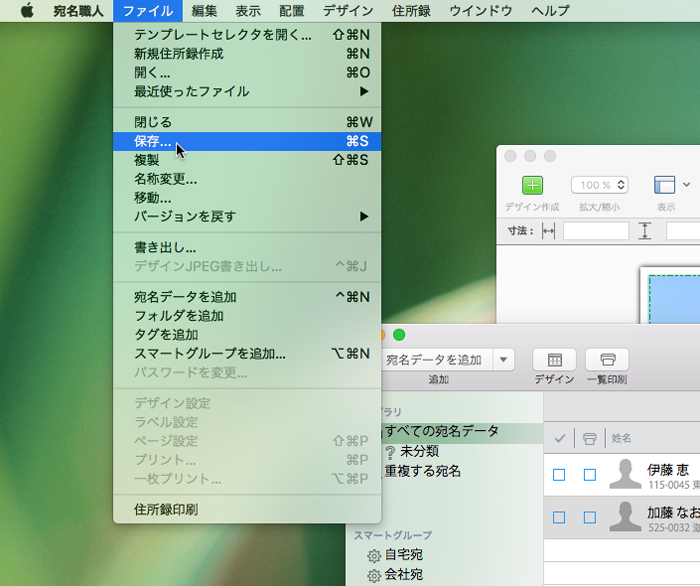Click the デザイン toolbar icon
The height and width of the screenshot is (586, 700).
click(554, 360)
